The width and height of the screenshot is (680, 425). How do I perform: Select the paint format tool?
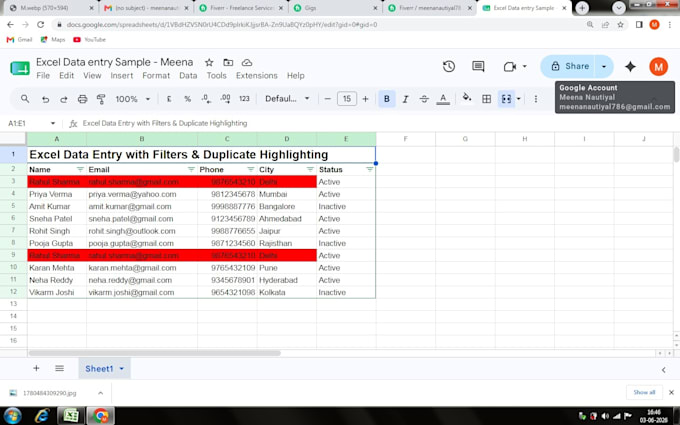pos(101,99)
